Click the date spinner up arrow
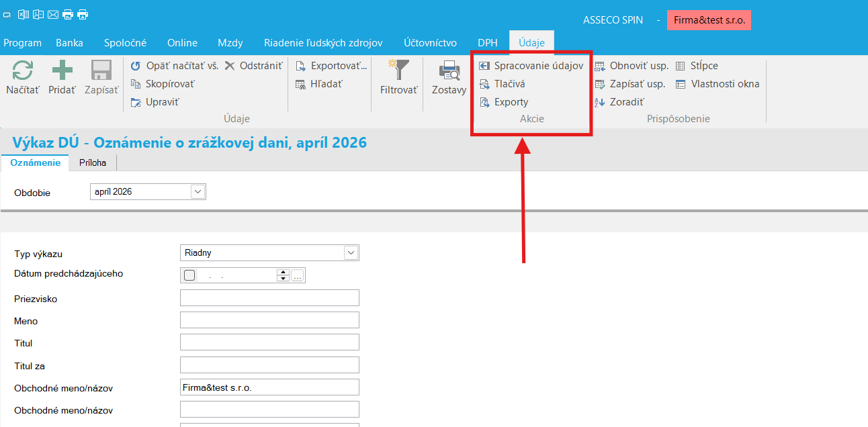Image resolution: width=868 pixels, height=427 pixels. 283,272
